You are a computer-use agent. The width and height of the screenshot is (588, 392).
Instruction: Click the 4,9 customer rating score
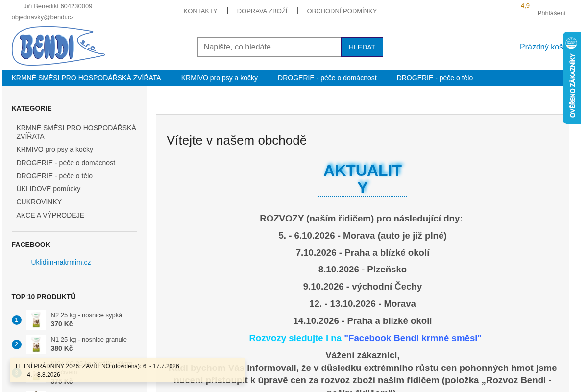pos(525,6)
